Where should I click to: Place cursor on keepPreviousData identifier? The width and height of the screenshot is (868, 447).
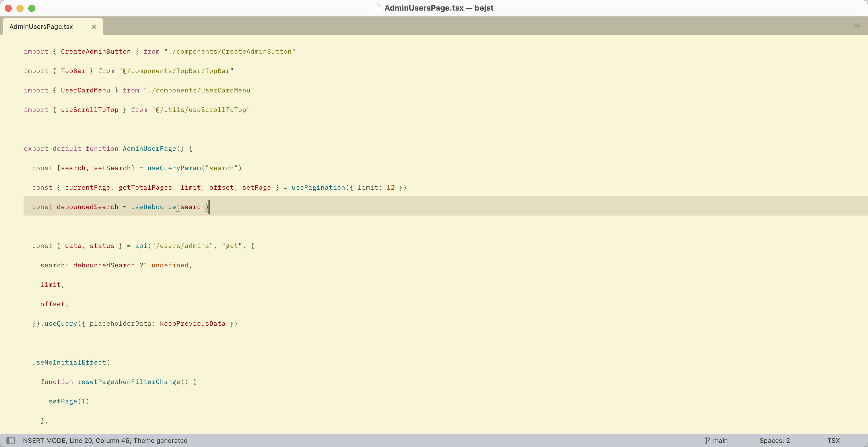point(192,323)
